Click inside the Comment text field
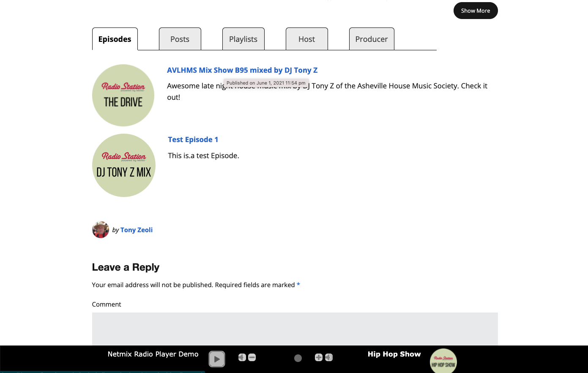588x373 pixels. (295, 334)
